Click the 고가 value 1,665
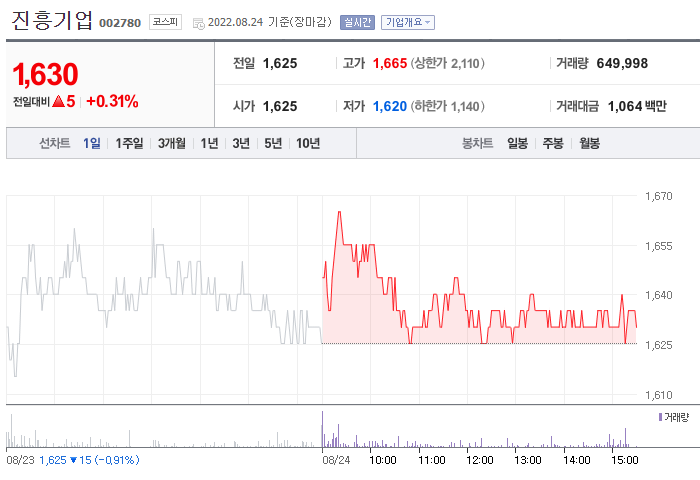 (x=390, y=63)
